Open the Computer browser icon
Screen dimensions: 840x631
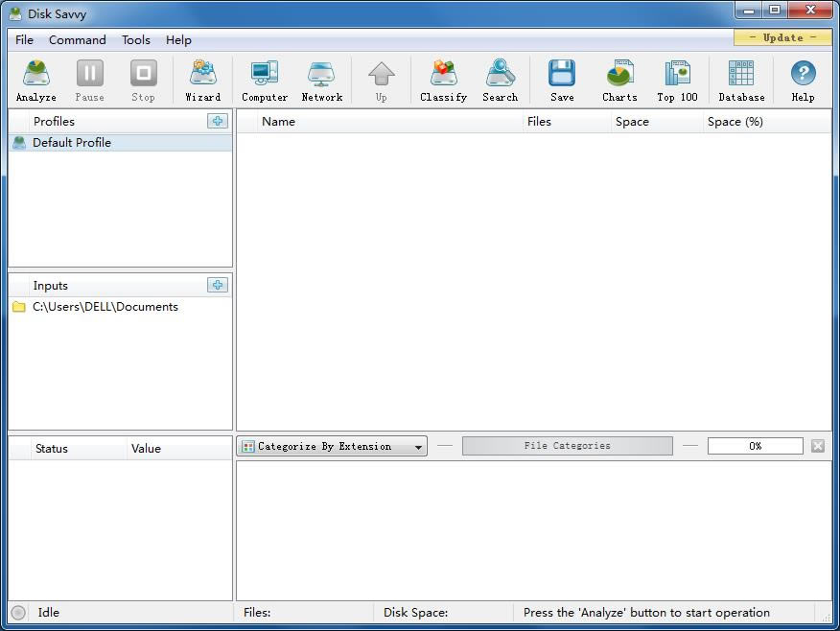(x=265, y=81)
